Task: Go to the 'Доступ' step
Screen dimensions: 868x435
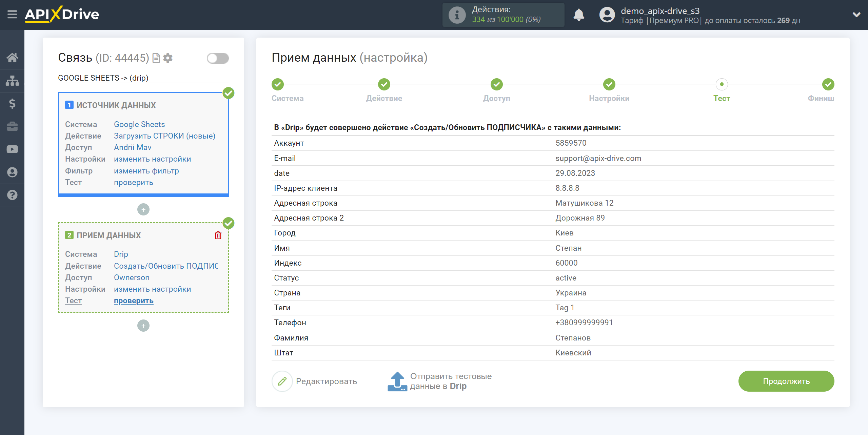Action: [497, 84]
